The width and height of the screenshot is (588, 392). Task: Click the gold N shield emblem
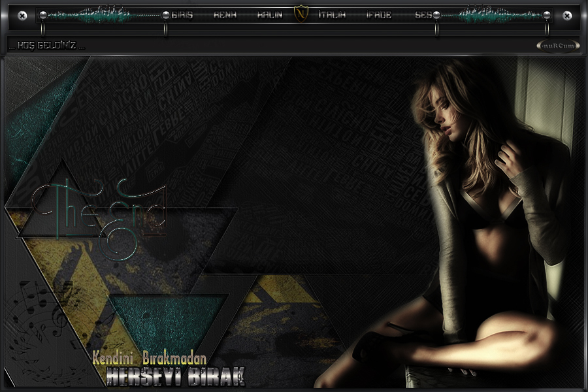click(x=301, y=14)
